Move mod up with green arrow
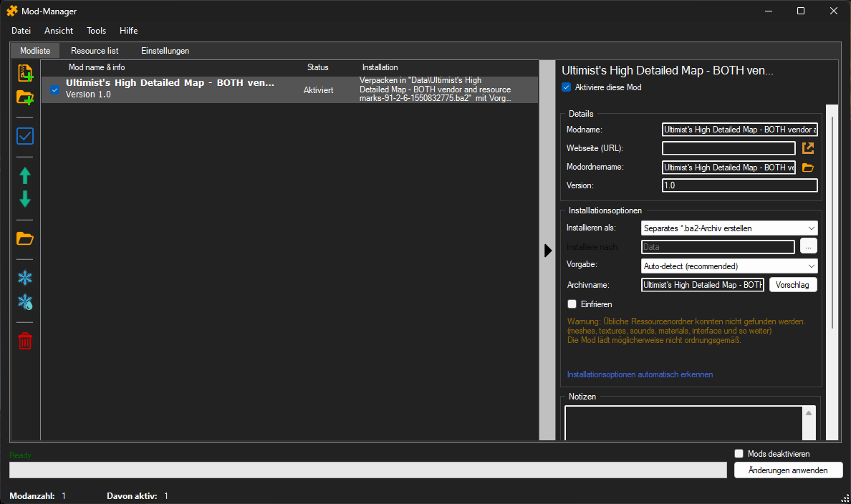The image size is (851, 504). [25, 176]
